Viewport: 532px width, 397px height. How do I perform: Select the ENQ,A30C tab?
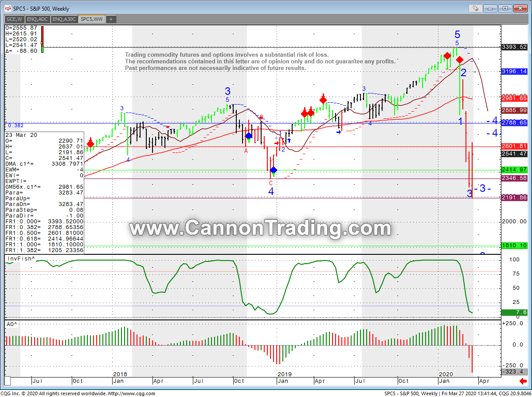[64, 19]
